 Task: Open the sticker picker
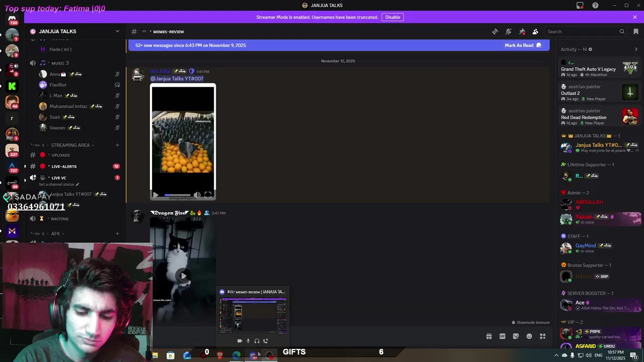516,336
